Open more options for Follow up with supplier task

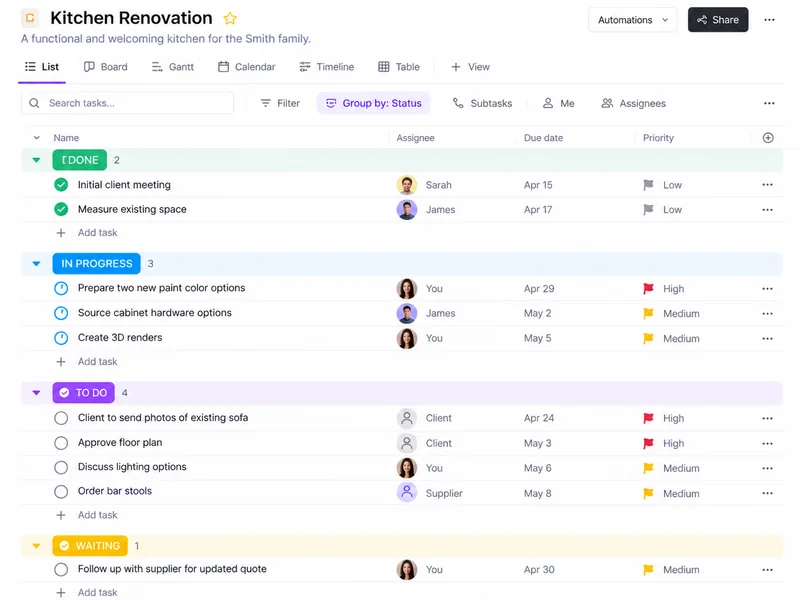767,569
